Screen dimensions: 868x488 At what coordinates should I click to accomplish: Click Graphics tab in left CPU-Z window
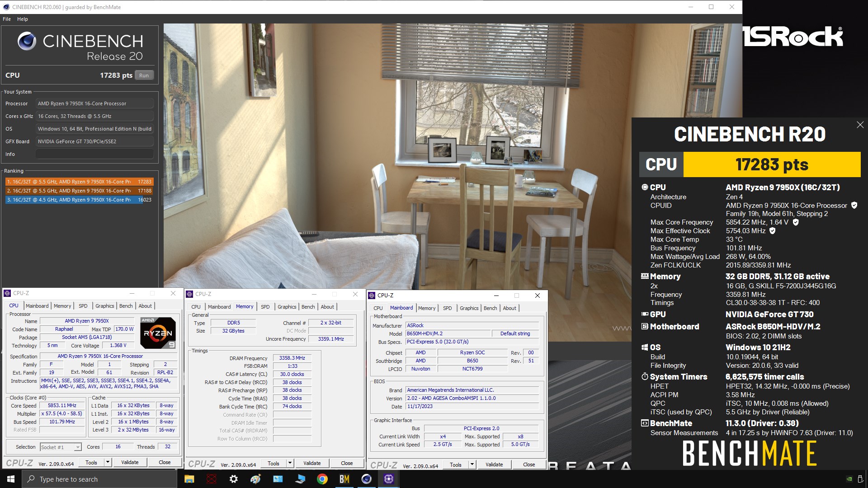pyautogui.click(x=105, y=306)
